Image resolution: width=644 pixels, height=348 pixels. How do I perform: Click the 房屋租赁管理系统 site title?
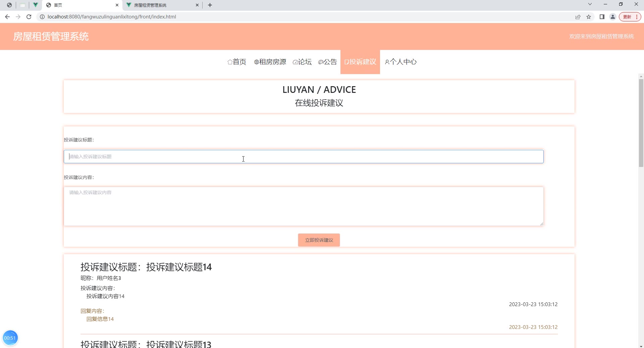pyautogui.click(x=51, y=37)
